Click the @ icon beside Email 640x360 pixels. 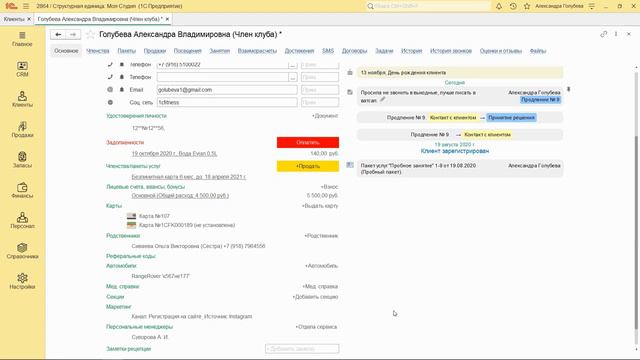point(110,89)
